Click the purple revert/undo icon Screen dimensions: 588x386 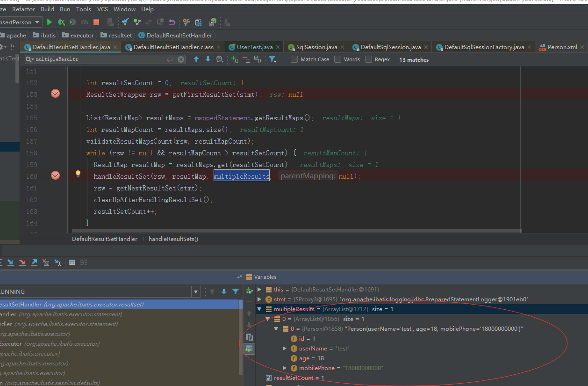172,22
